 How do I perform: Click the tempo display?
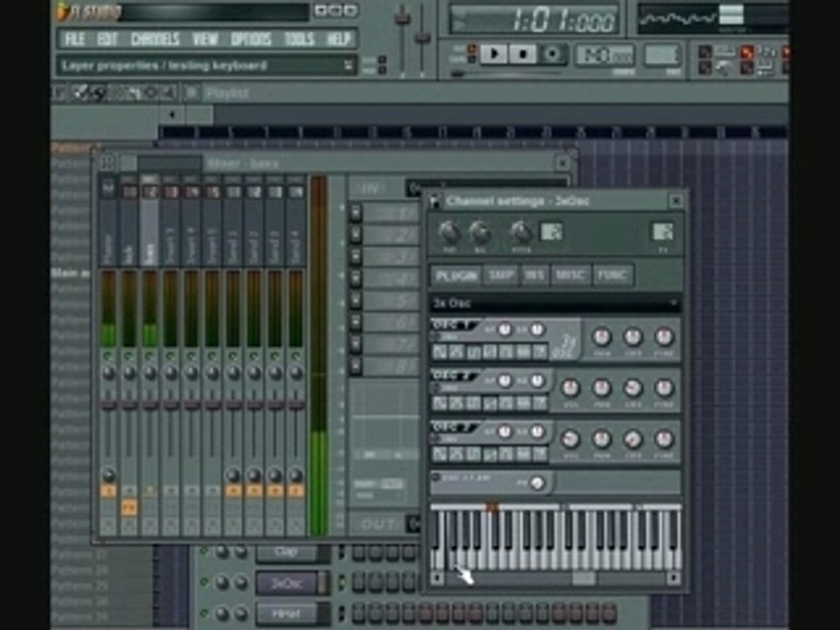click(605, 55)
